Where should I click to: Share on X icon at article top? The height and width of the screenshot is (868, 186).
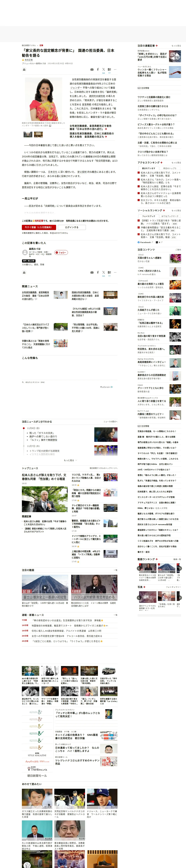pos(104,69)
